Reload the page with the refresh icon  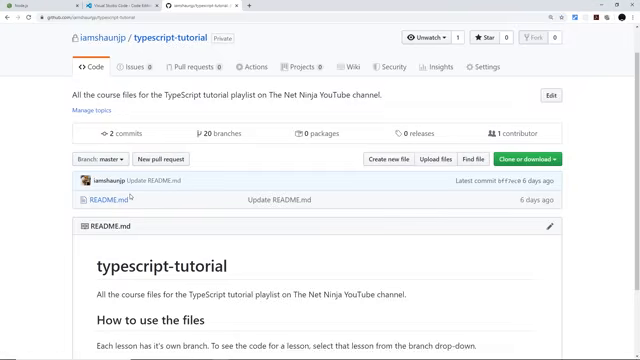click(29, 18)
